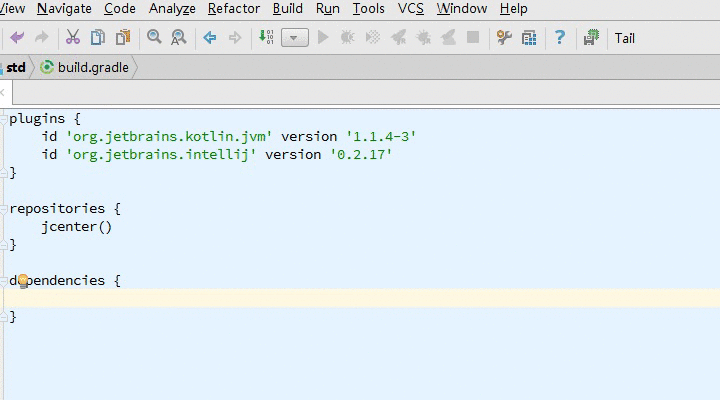Select std breadcrumb in navigation bar
720x400 pixels.
click(x=16, y=68)
